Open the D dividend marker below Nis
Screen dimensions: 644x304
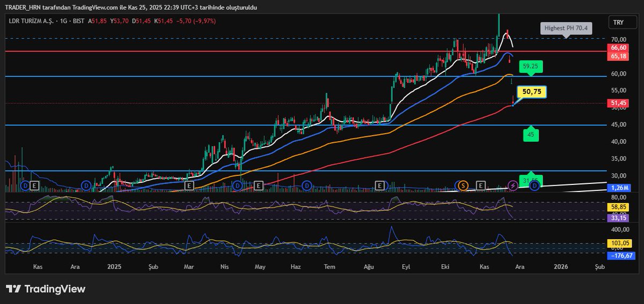coord(237,186)
